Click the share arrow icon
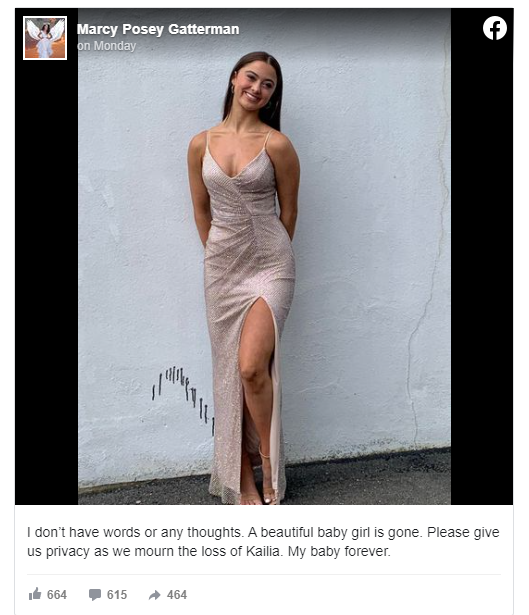Viewport: 529px width, 615px height. click(x=155, y=595)
